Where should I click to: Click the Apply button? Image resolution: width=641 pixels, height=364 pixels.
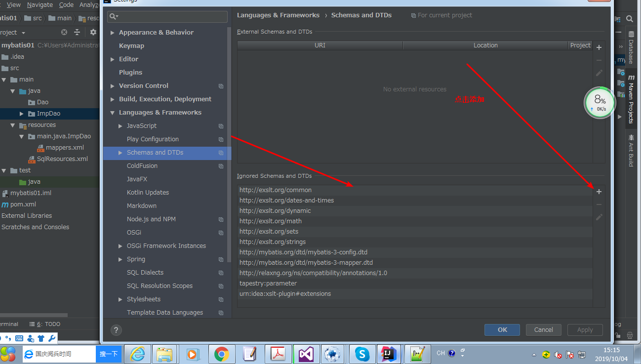click(x=585, y=329)
